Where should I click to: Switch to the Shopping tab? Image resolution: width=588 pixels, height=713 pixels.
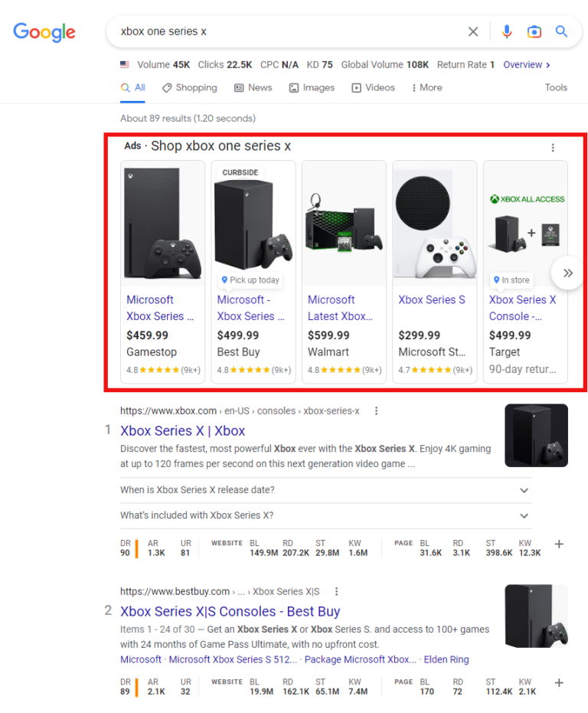coord(190,87)
